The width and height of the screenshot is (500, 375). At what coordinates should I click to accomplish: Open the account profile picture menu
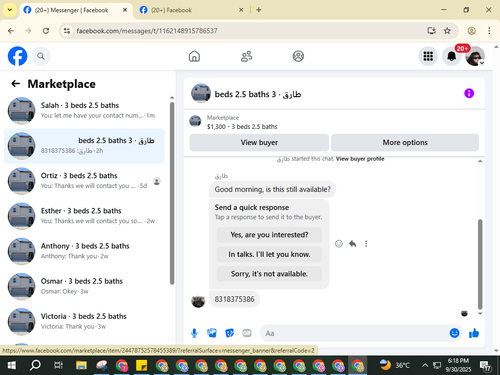475,56
